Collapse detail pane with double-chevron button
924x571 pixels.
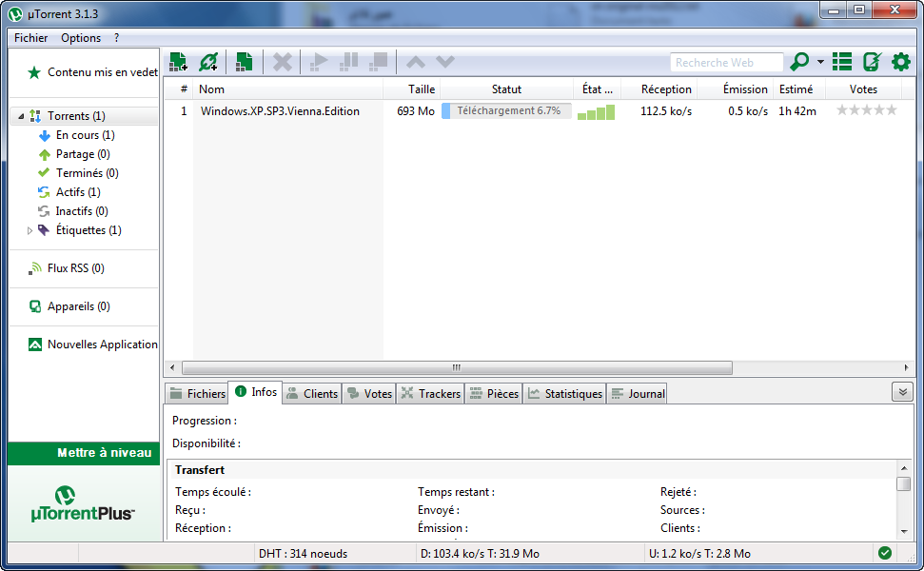click(902, 392)
